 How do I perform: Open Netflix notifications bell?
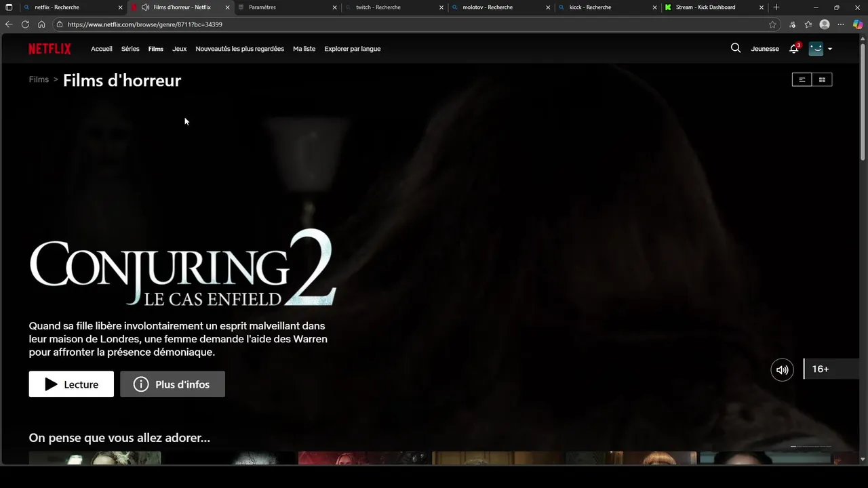point(794,49)
